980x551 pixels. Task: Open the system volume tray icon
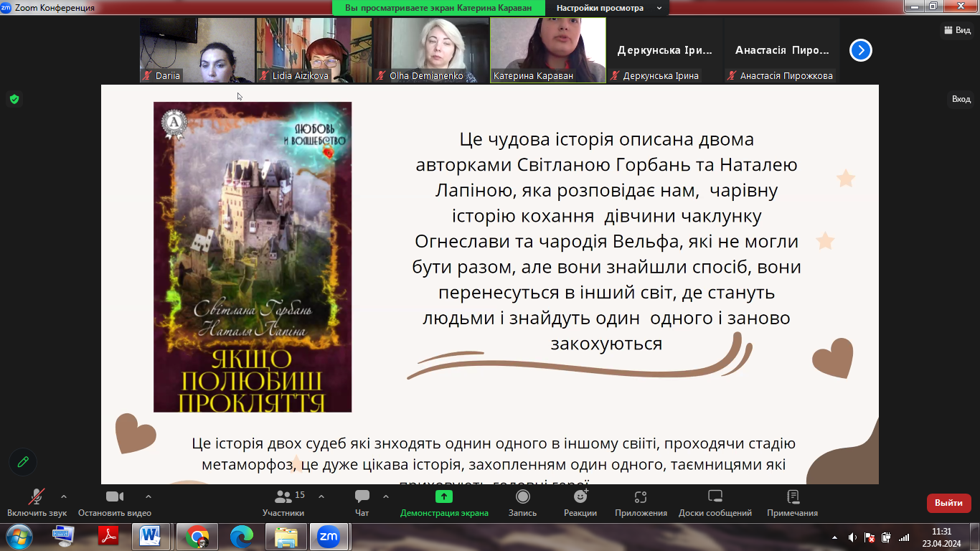(x=852, y=537)
